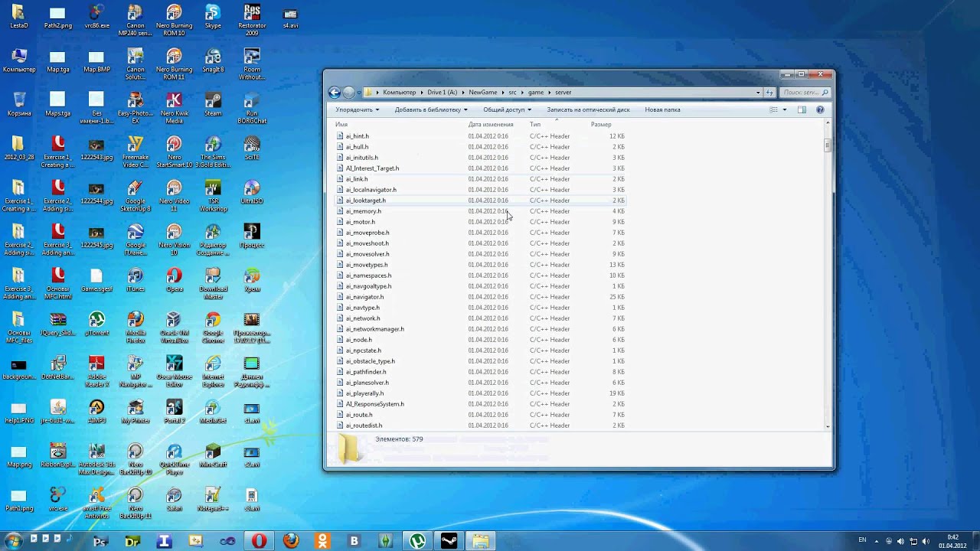Click the vertical scrollbar thumb in Explorer
The image size is (980, 551).
point(828,145)
